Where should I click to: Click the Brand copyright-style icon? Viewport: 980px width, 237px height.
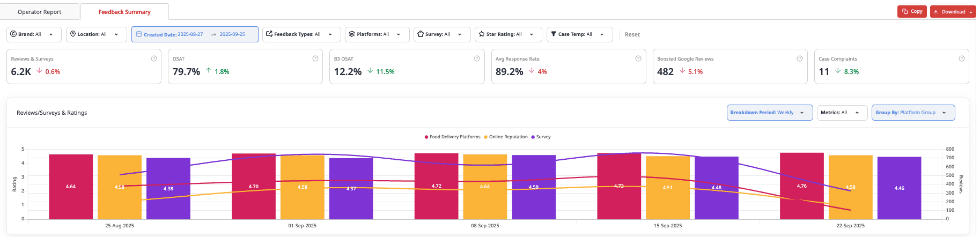[x=13, y=34]
